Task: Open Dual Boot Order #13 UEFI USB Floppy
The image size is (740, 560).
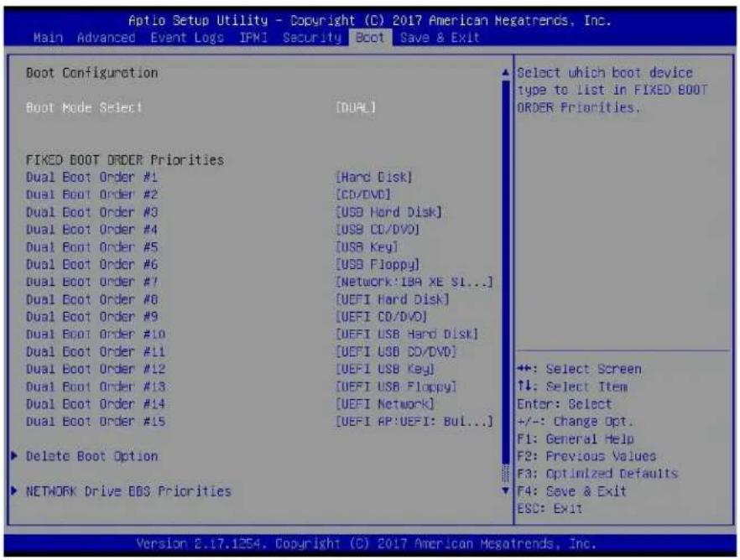Action: [x=396, y=386]
